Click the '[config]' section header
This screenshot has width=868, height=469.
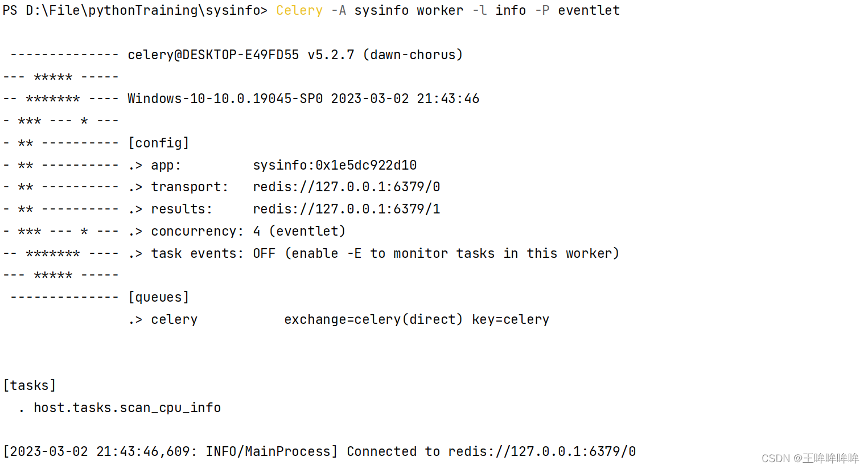[158, 143]
